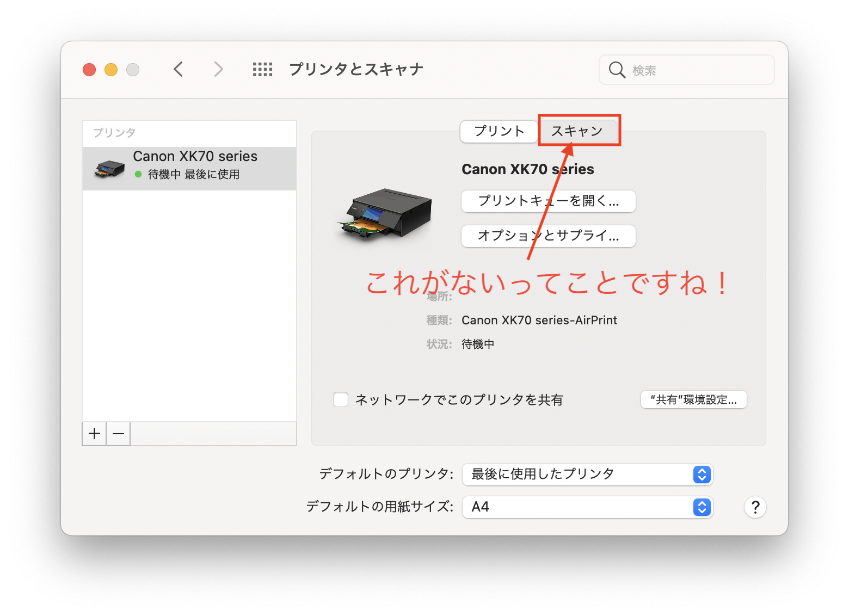849x616 pixels.
Task: Show all preferences via grid icon
Action: (x=262, y=69)
